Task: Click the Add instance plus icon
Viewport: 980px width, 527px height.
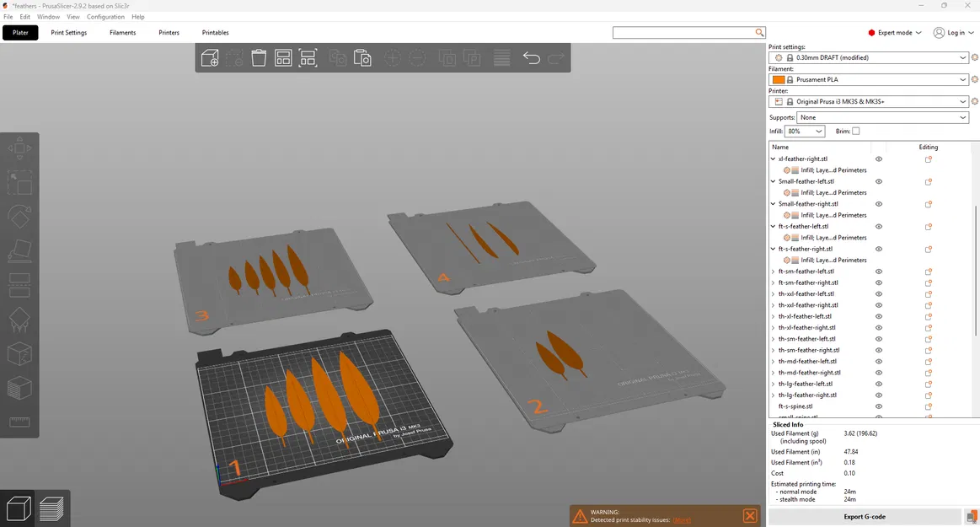Action: click(393, 58)
